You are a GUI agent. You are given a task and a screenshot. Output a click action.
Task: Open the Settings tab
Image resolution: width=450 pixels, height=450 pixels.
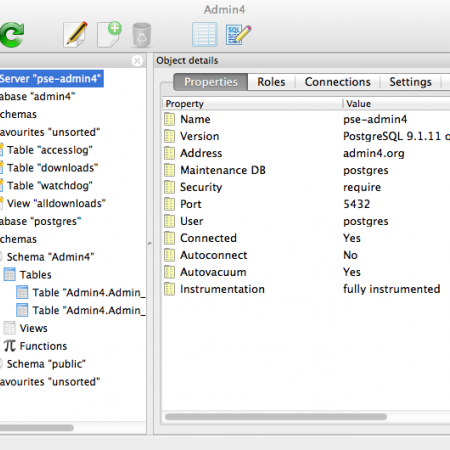[x=410, y=82]
